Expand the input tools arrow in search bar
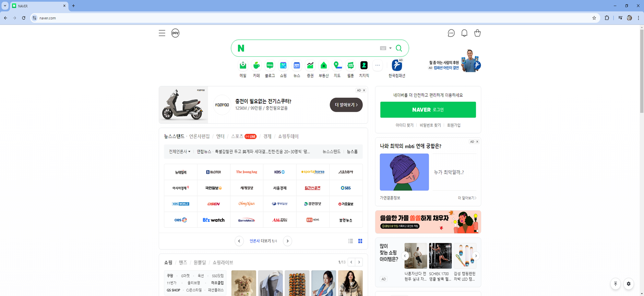The width and height of the screenshot is (644, 296). (x=390, y=48)
